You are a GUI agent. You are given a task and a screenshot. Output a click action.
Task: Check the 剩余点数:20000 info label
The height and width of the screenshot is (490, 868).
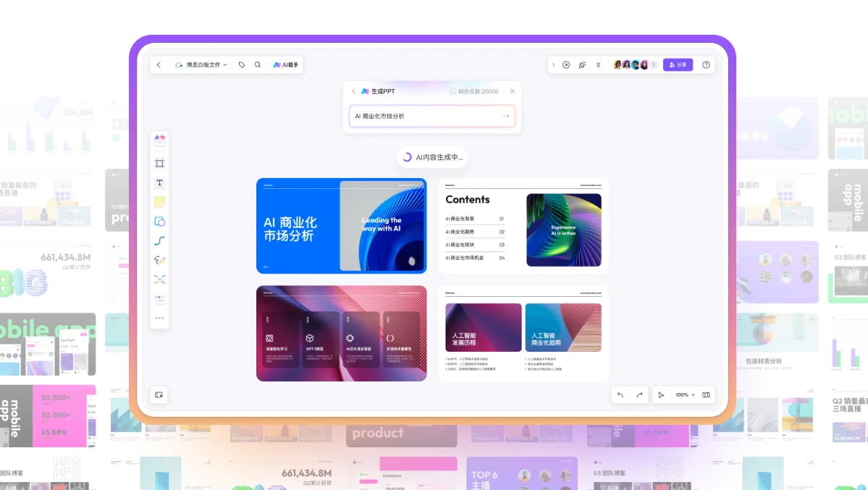click(x=474, y=91)
